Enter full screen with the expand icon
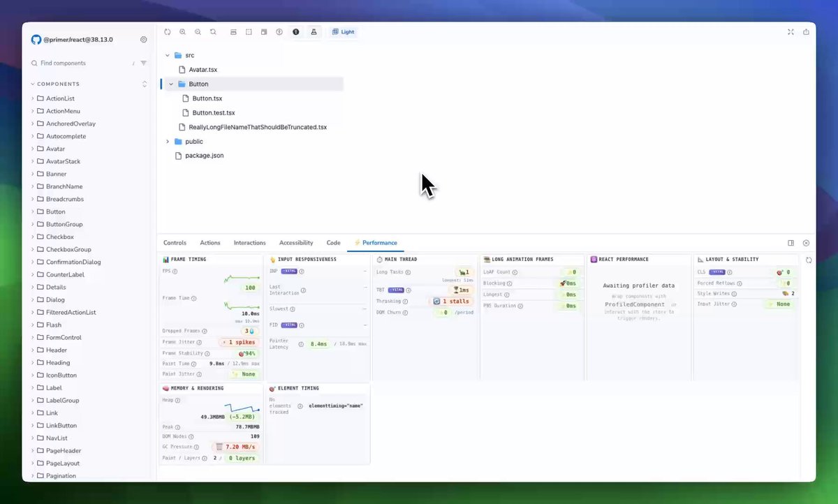The height and width of the screenshot is (504, 838). point(791,32)
